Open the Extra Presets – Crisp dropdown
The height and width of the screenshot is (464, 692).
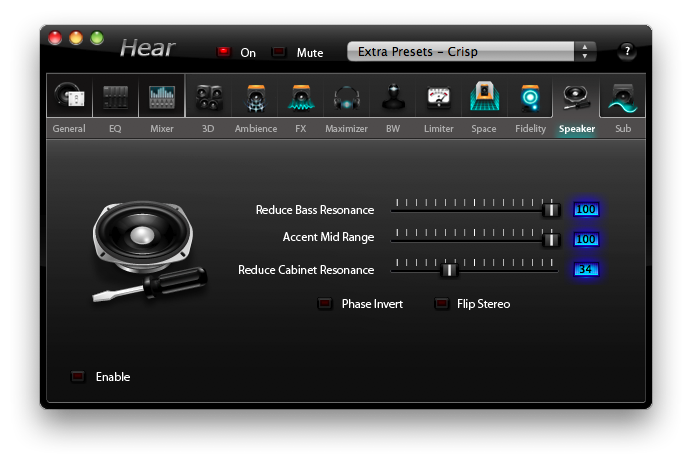click(471, 52)
